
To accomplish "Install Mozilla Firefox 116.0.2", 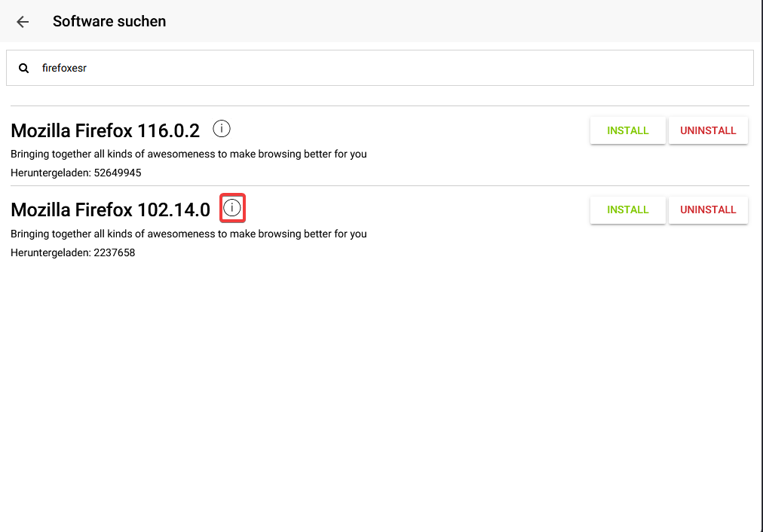I will (628, 130).
